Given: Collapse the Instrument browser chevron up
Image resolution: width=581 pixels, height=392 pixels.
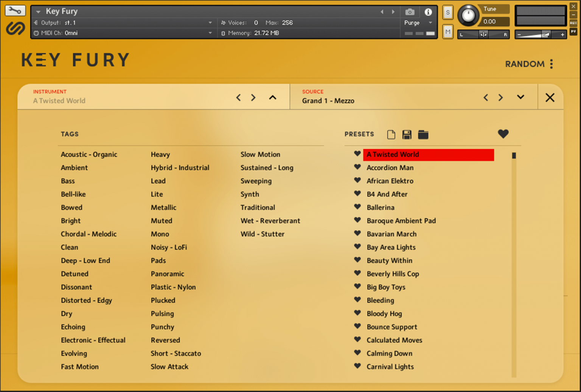Looking at the screenshot, I should click(x=272, y=98).
